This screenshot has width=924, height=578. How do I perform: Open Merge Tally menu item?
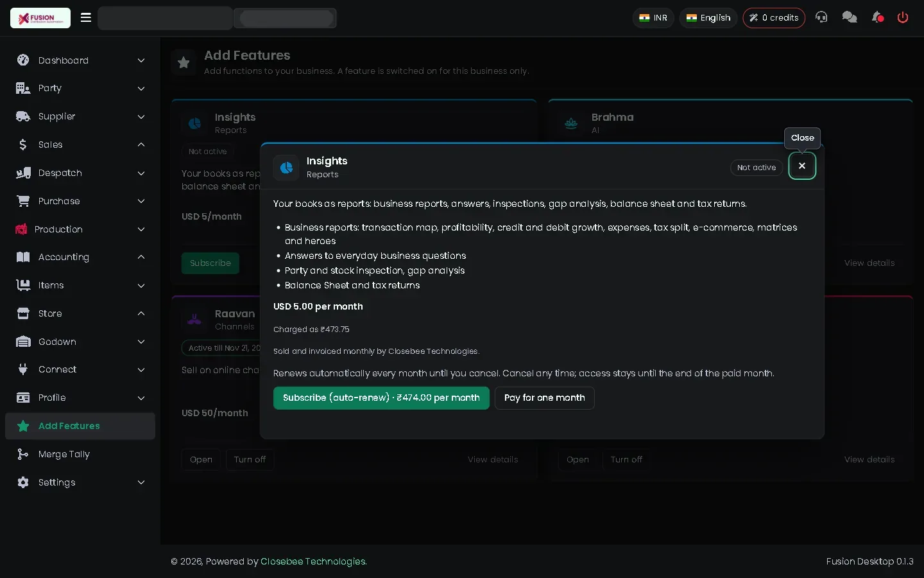(80, 454)
